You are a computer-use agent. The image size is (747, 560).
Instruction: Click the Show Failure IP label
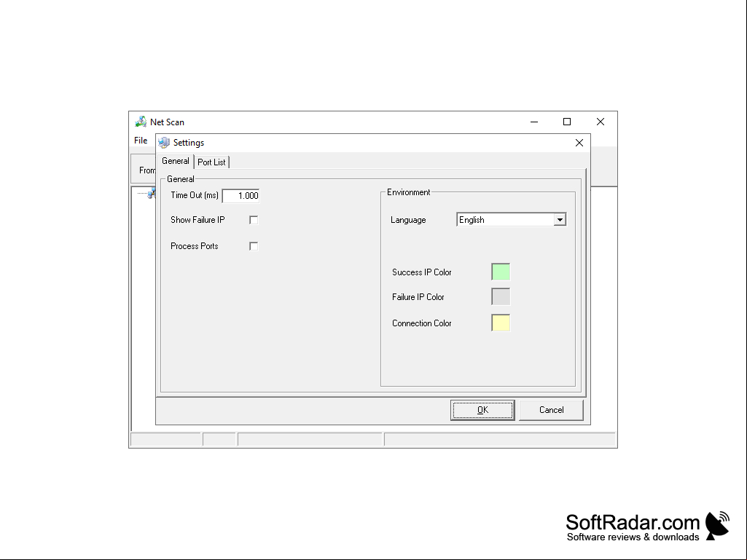click(x=197, y=220)
